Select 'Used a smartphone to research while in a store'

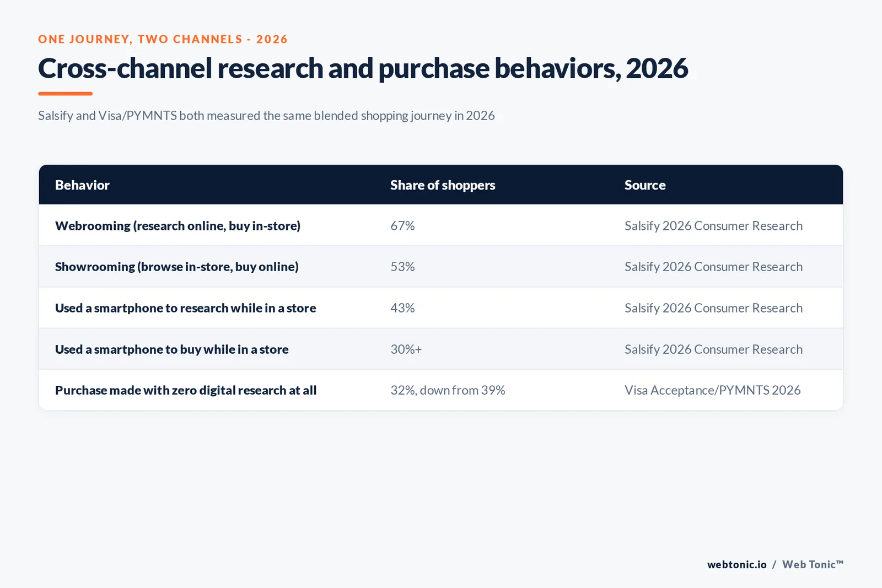click(185, 308)
